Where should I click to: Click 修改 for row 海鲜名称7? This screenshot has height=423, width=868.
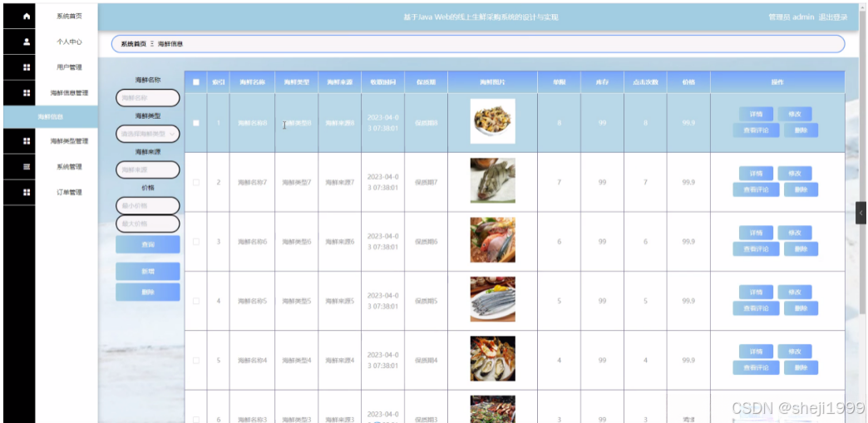pyautogui.click(x=794, y=174)
